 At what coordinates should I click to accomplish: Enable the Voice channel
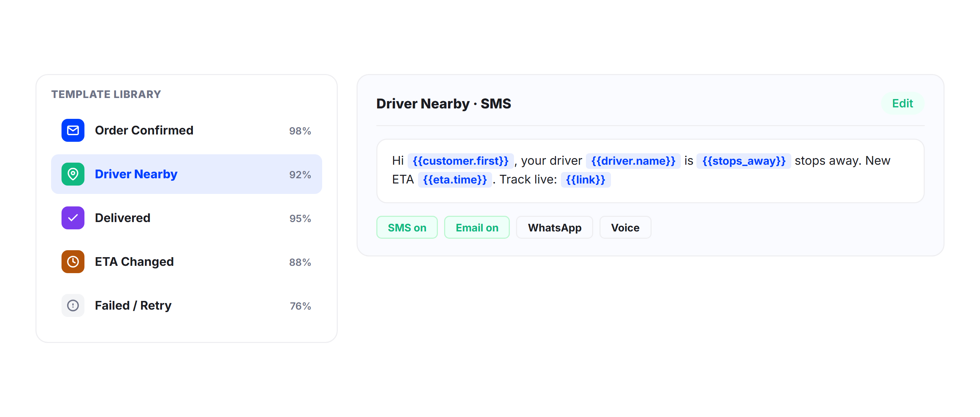[625, 228]
